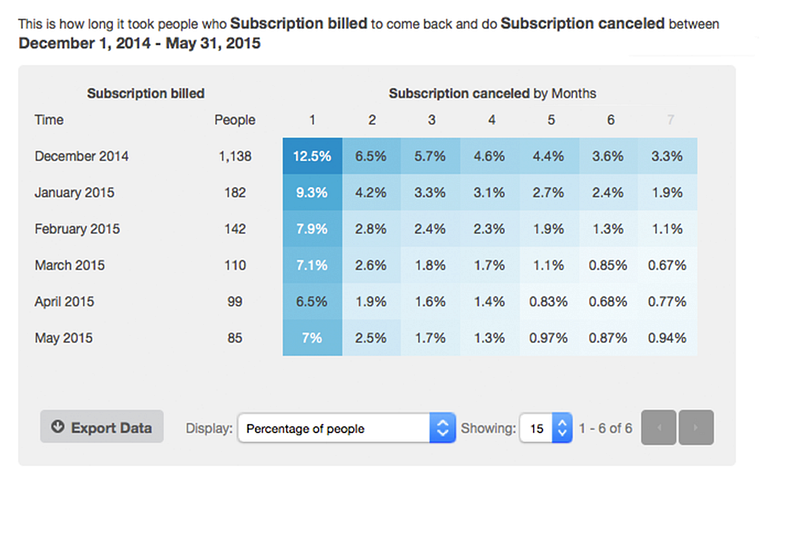Screen dimensions: 800x540
Task: Click the month 7 column header
Action: pyautogui.click(x=669, y=120)
